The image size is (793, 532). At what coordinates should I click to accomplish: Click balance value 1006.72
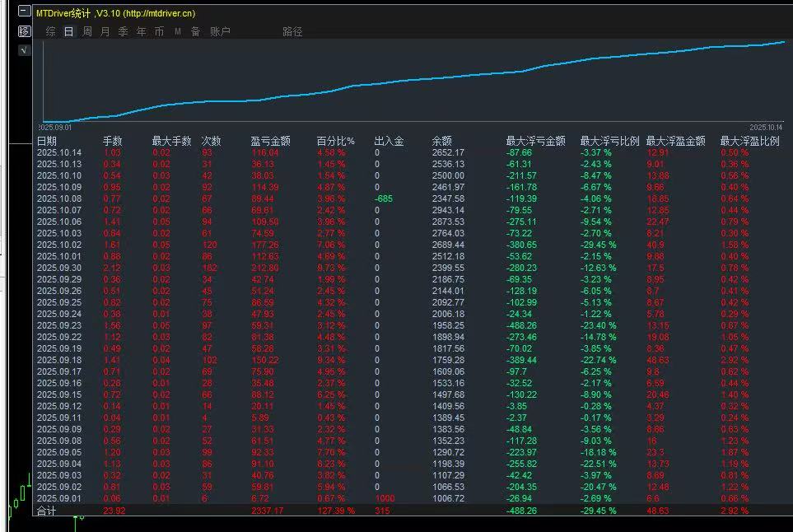click(448, 498)
